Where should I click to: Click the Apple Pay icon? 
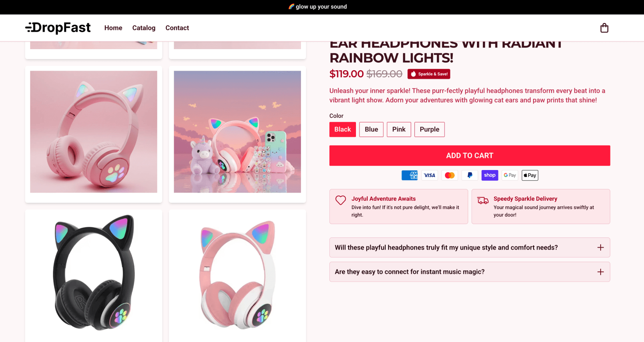[x=530, y=175]
